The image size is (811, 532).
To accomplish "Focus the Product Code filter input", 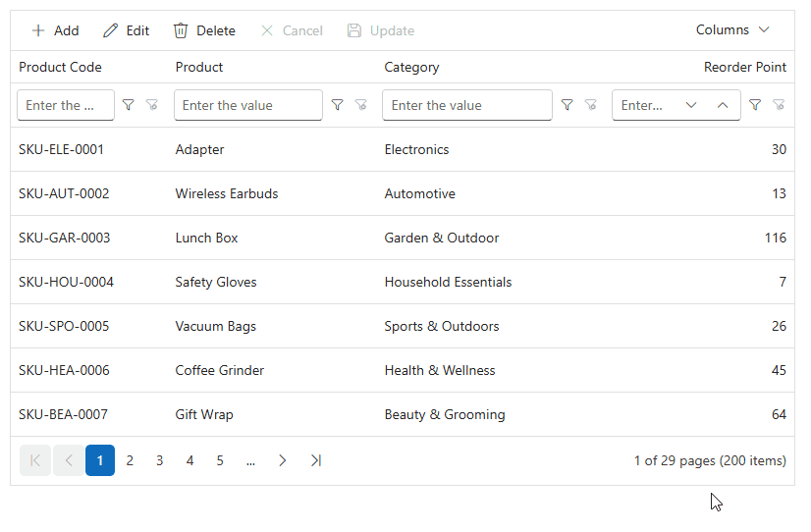I will [66, 105].
